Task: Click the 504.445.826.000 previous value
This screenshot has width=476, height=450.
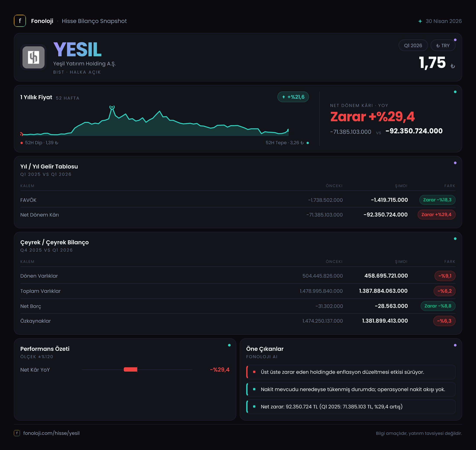Action: coord(323,276)
